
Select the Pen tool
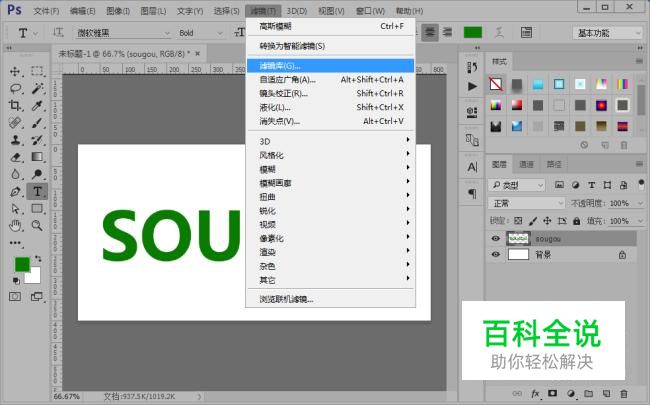click(15, 192)
